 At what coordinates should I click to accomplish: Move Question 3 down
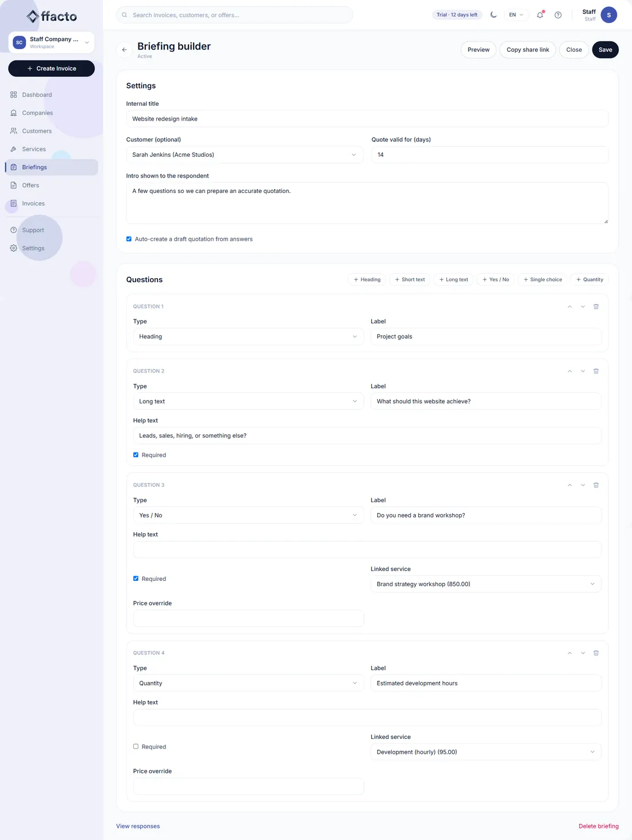click(583, 485)
